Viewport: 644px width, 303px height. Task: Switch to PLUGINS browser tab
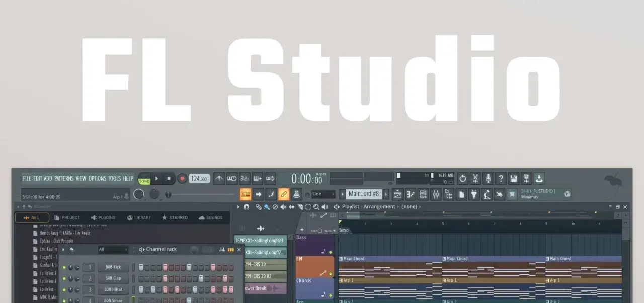point(103,218)
